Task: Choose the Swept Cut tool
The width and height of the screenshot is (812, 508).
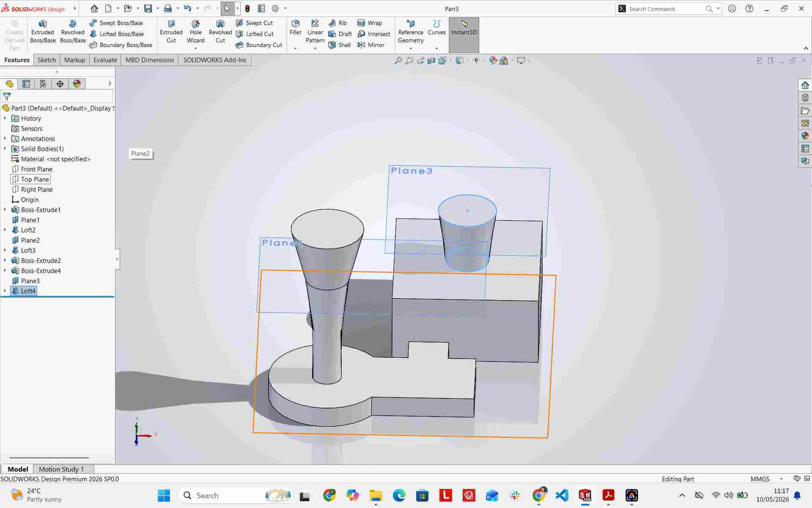Action: [255, 23]
